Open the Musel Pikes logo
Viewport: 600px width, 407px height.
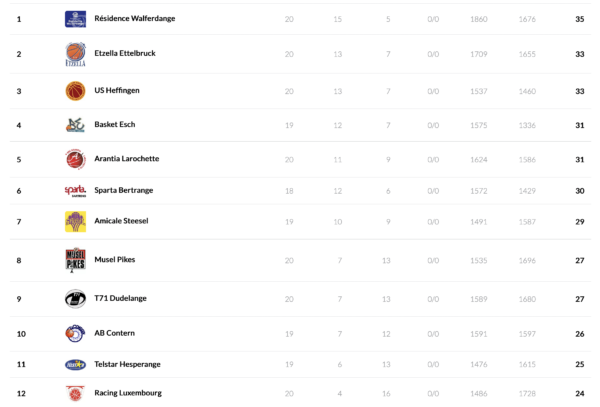(75, 260)
